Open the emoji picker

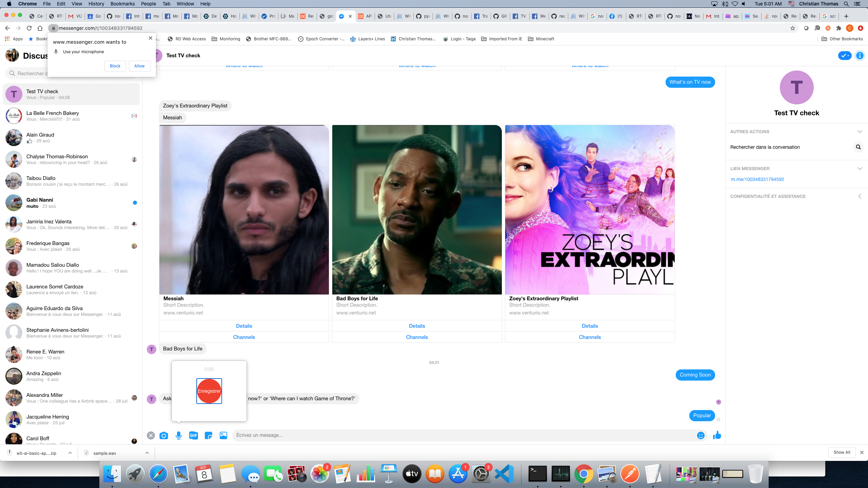701,435
